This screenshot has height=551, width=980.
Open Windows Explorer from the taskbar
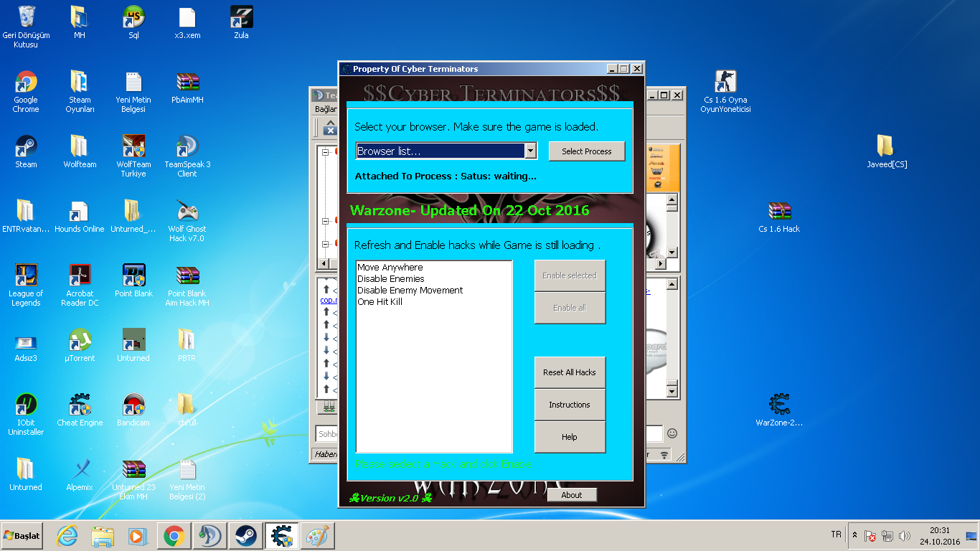tap(103, 536)
